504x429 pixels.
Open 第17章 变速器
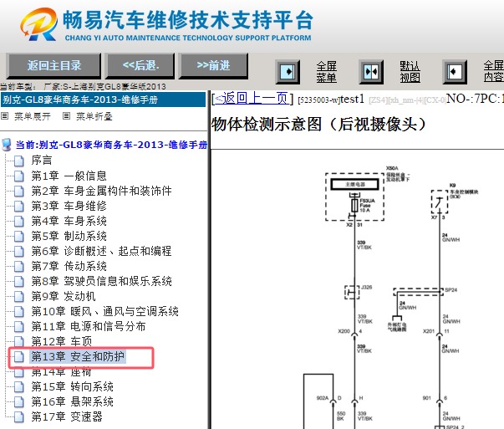tap(67, 416)
